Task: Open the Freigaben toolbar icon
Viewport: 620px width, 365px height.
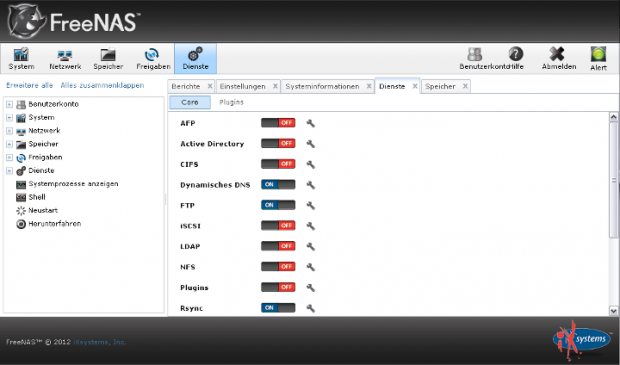Action: tap(153, 59)
